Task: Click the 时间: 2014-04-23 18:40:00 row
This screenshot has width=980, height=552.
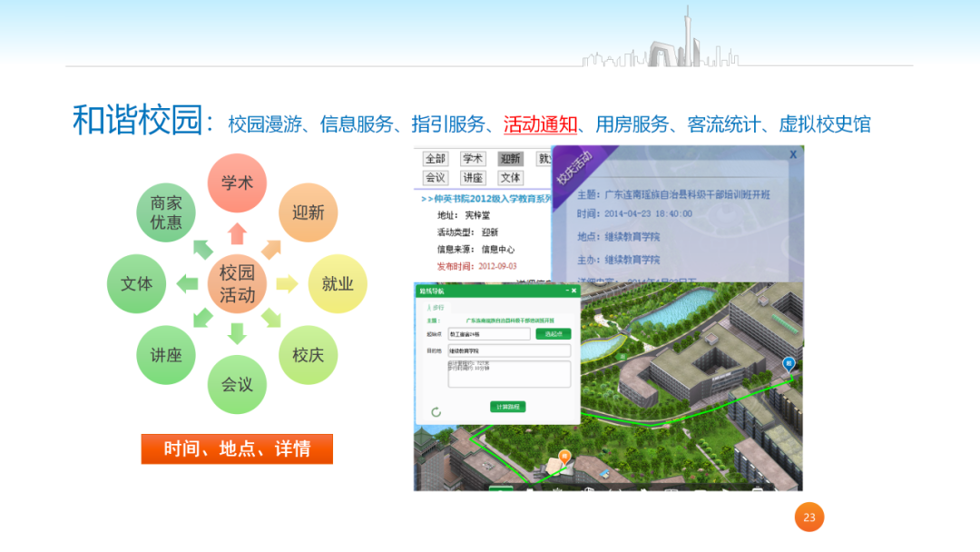Action: (634, 213)
